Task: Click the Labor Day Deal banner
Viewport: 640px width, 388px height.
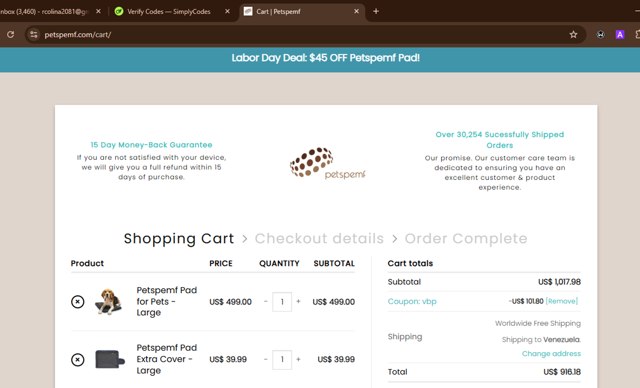Action: pyautogui.click(x=325, y=58)
